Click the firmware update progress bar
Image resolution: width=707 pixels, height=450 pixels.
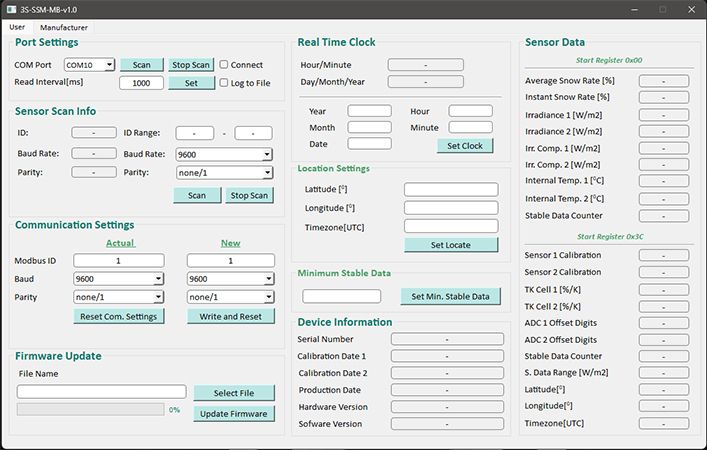click(x=91, y=409)
